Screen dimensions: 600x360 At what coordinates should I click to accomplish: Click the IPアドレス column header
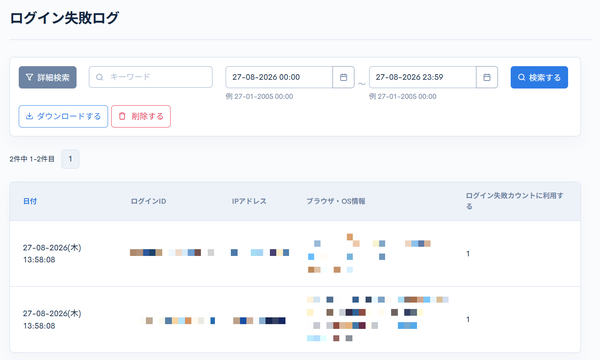point(249,201)
